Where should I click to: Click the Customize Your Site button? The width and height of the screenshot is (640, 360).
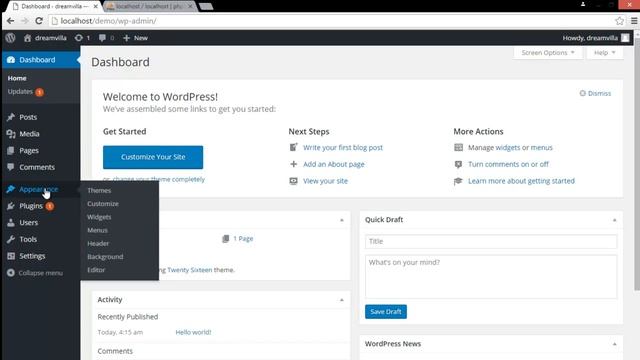(x=153, y=157)
